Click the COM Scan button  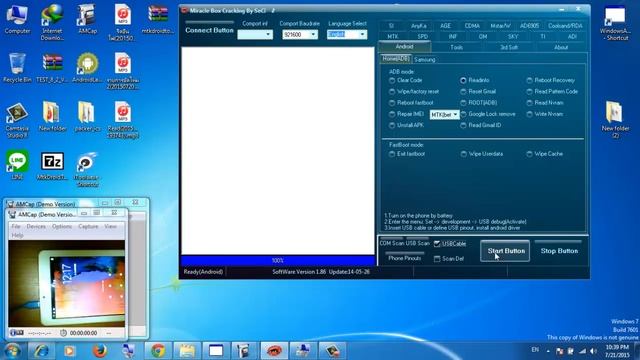(x=391, y=243)
